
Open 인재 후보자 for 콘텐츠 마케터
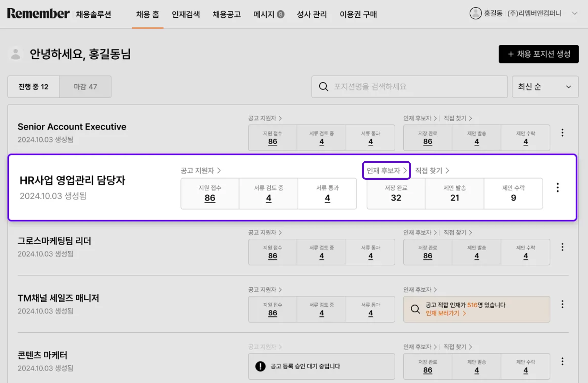[x=420, y=347]
